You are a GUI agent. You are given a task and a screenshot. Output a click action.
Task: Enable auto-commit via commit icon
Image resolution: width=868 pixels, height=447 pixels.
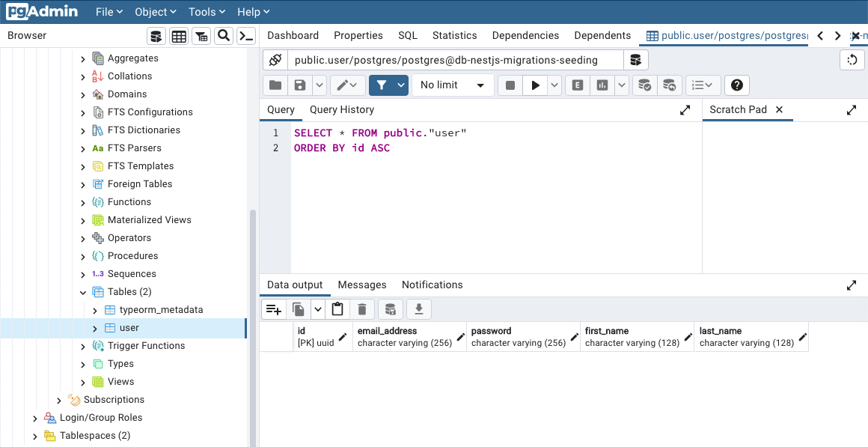pyautogui.click(x=644, y=85)
